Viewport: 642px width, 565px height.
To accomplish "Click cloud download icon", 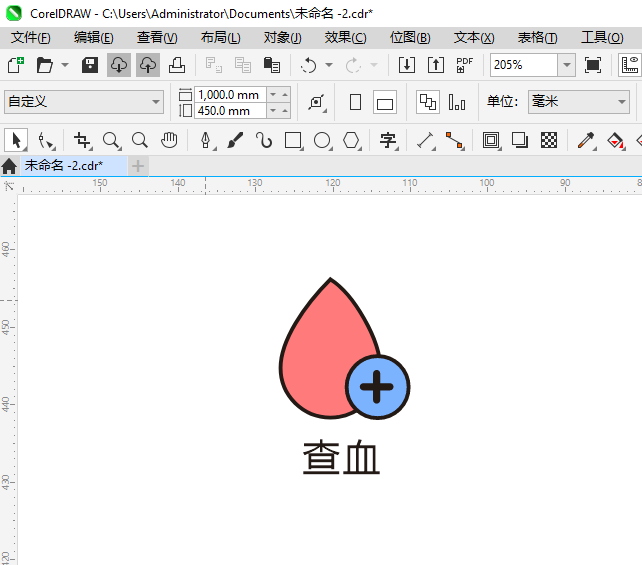I will (119, 65).
